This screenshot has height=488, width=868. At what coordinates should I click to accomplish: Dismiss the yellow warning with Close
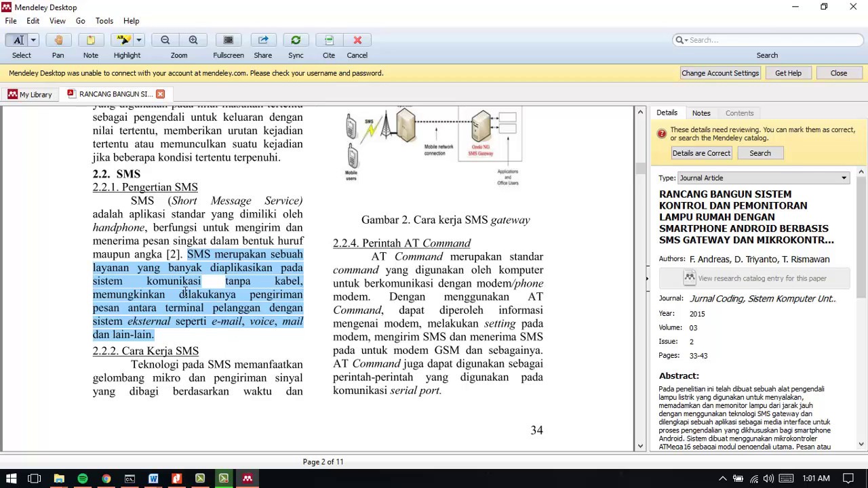pyautogui.click(x=839, y=73)
